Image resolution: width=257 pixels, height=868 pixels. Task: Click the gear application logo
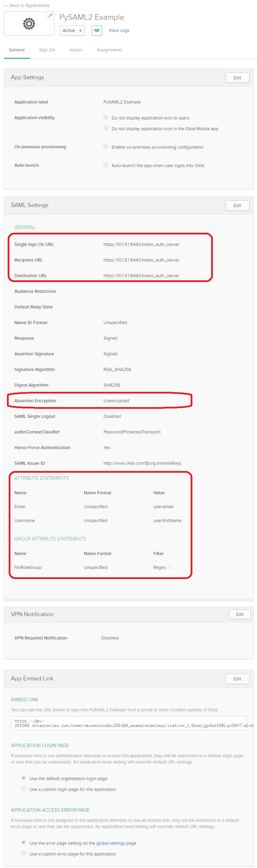pyautogui.click(x=29, y=24)
